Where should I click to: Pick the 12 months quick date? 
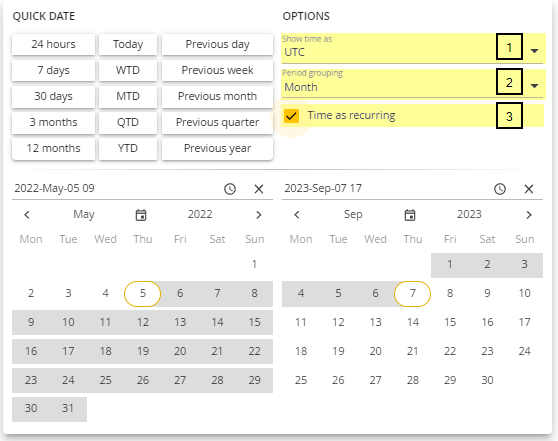53,148
